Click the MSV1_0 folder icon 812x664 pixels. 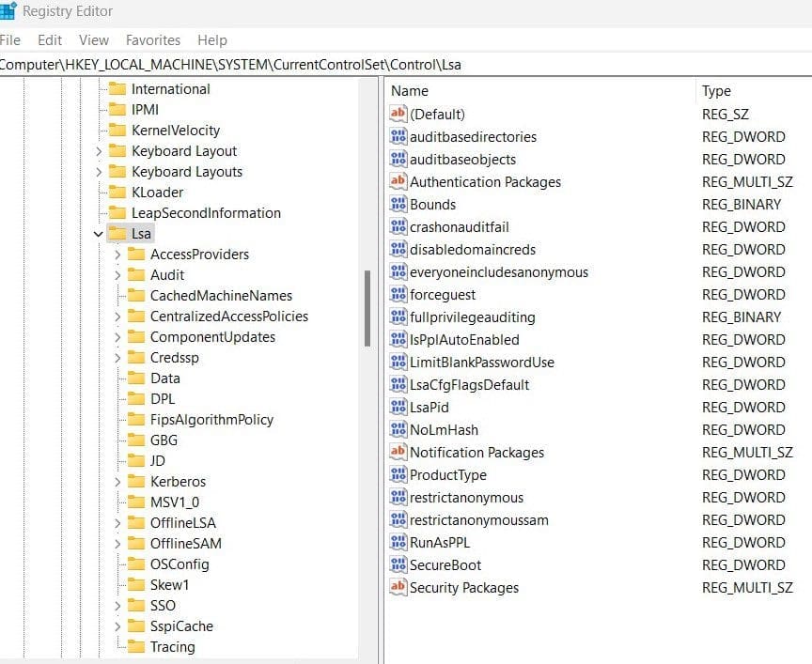(136, 502)
